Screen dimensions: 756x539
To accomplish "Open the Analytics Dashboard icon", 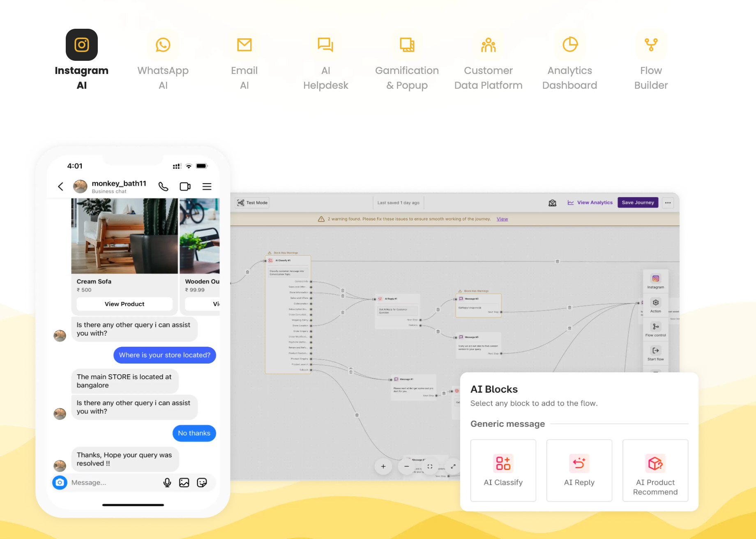I will (569, 44).
